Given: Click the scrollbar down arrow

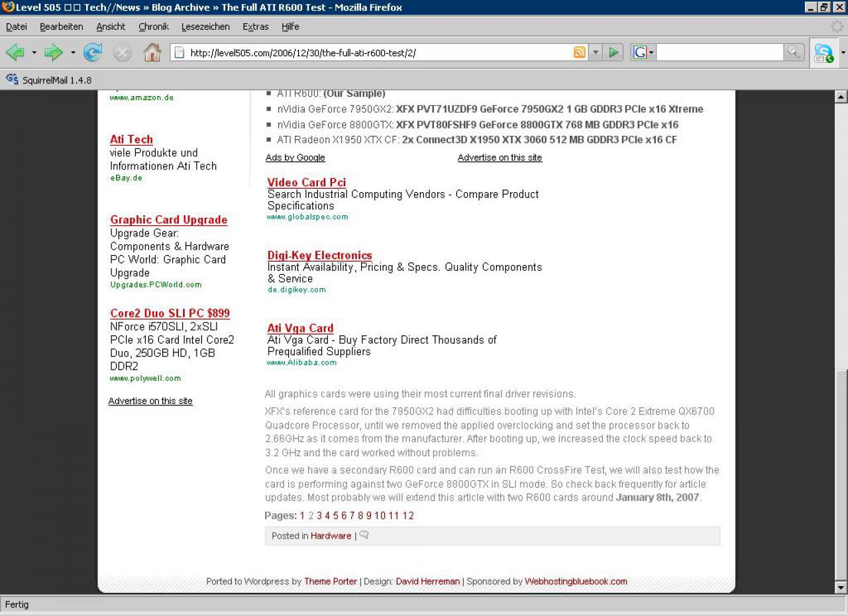Looking at the screenshot, I should (x=841, y=588).
